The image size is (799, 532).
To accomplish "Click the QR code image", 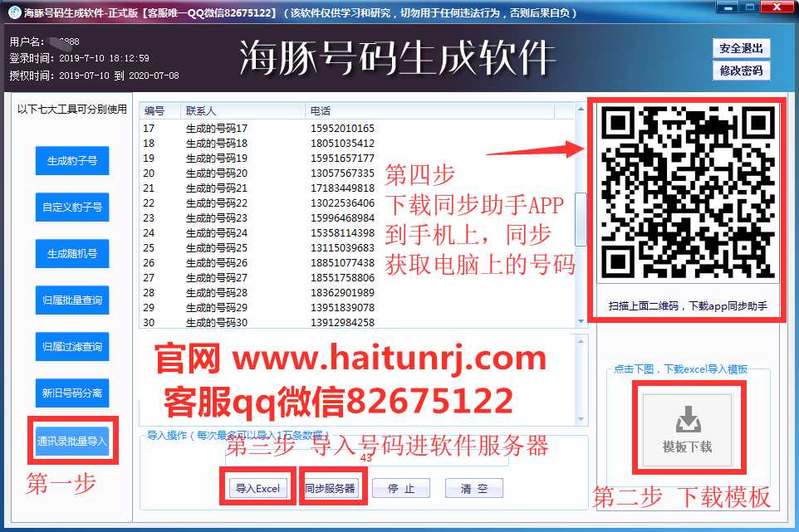I will coord(689,192).
